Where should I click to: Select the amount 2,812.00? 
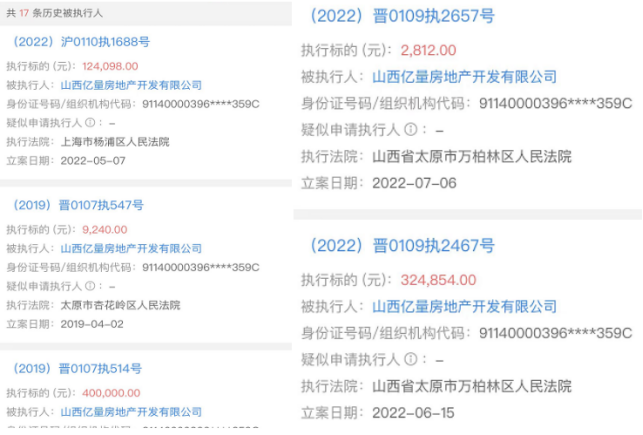coord(428,50)
